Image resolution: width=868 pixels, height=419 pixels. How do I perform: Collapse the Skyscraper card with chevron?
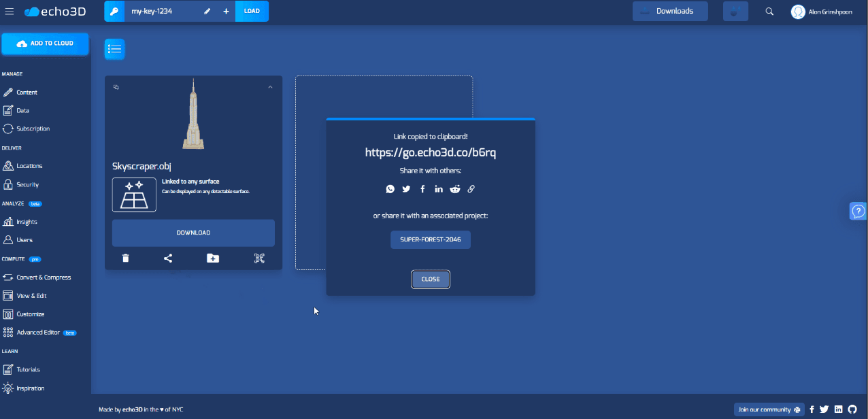[x=270, y=87]
